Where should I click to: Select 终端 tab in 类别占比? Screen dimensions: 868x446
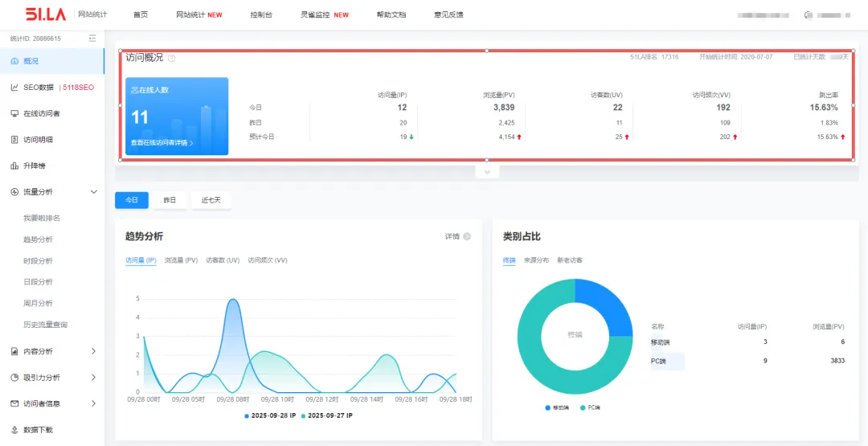click(510, 260)
